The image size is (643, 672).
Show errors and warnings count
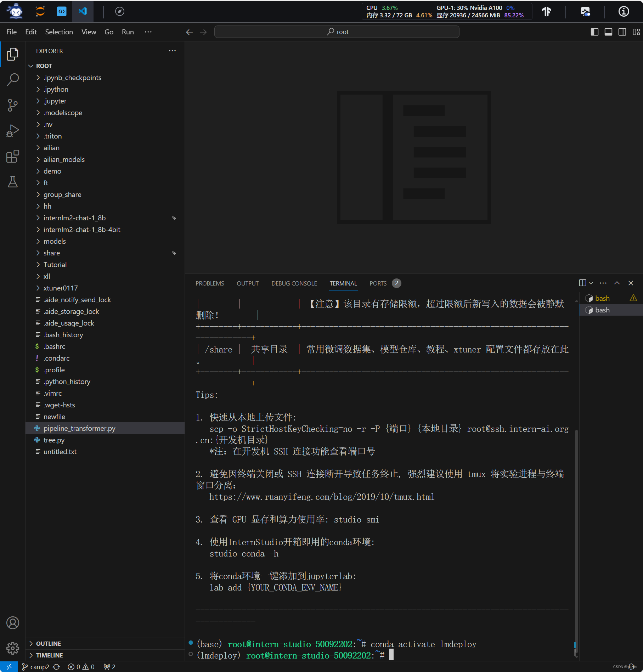pos(81,667)
